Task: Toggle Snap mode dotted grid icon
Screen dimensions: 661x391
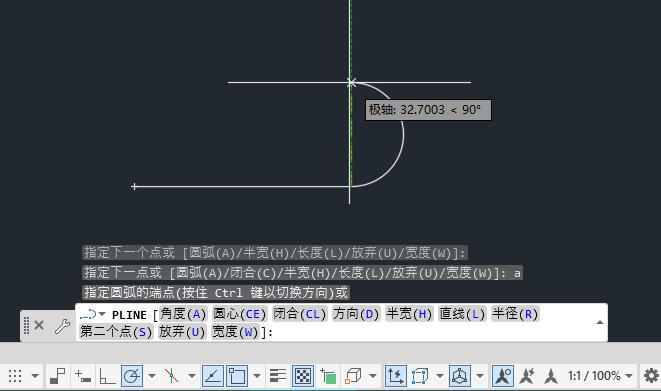Action: [15, 376]
